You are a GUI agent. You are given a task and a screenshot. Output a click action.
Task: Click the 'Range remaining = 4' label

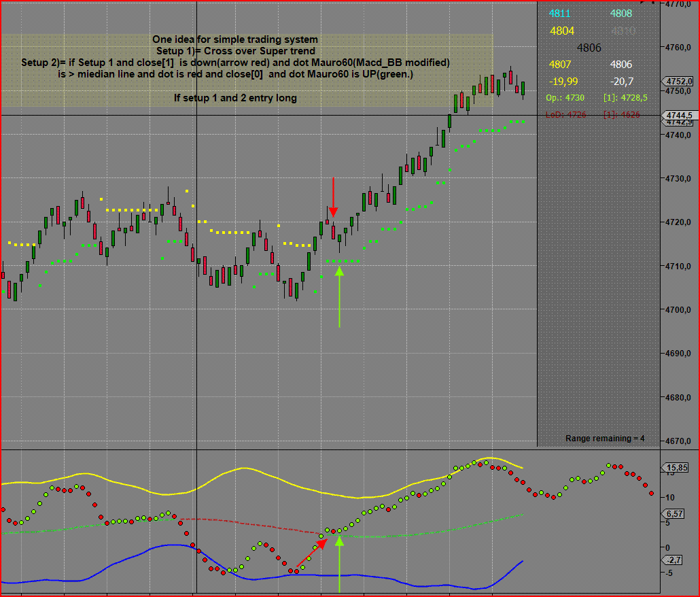pos(605,438)
